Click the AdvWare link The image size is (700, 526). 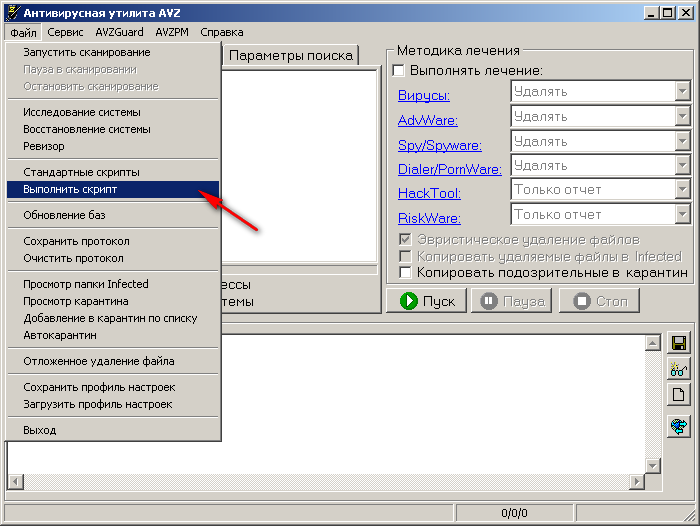pos(428,120)
